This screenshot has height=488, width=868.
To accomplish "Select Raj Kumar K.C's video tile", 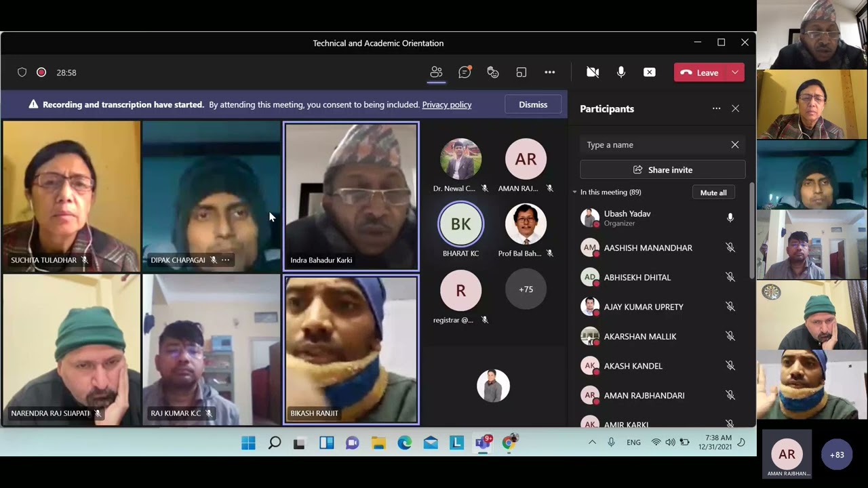I will click(x=212, y=350).
